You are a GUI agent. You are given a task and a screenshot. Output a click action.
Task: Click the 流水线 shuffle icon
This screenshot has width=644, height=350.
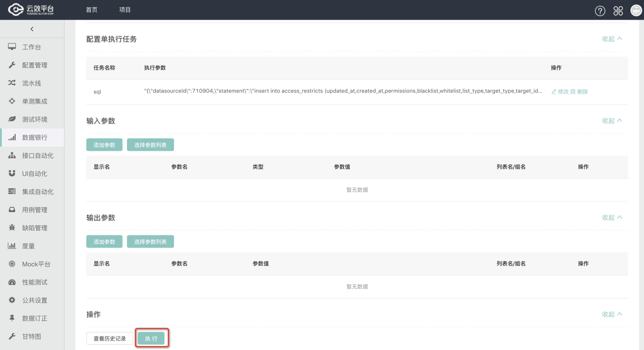coord(12,83)
